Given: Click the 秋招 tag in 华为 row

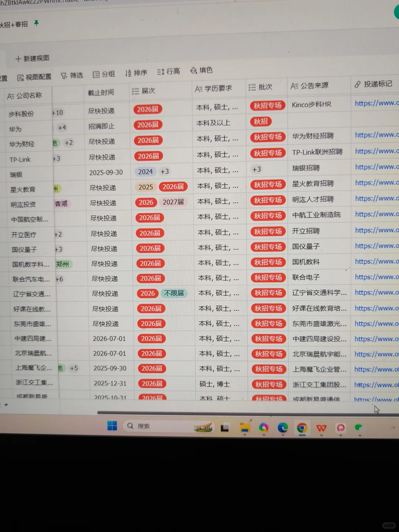Looking at the screenshot, I should click(261, 122).
